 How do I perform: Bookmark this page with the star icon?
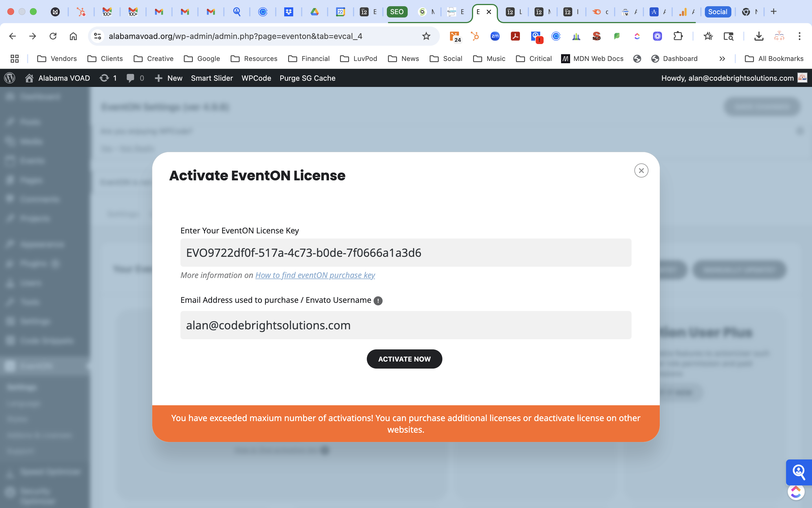point(426,36)
